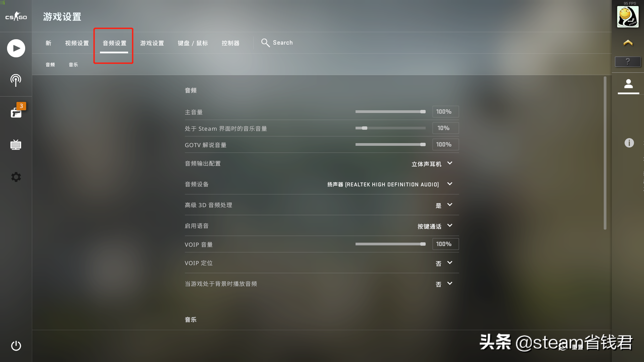Click the user profile icon top-right
The width and height of the screenshot is (644, 362).
tap(628, 85)
